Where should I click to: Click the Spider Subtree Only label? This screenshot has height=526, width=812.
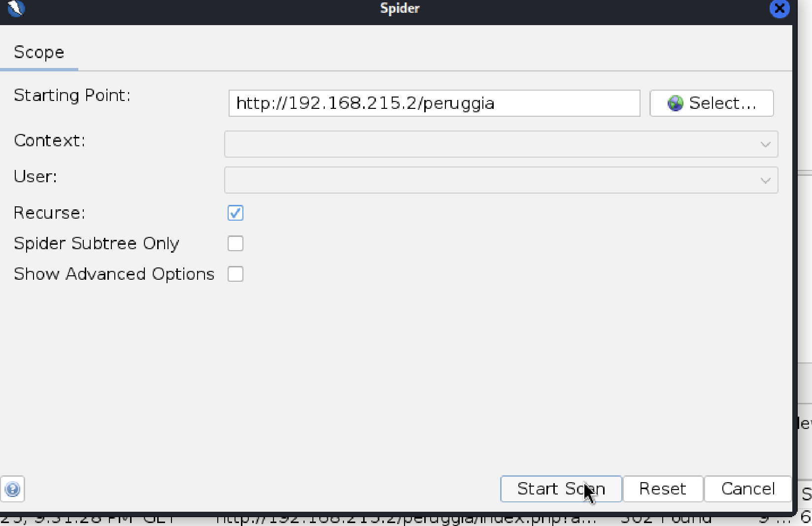coord(97,243)
